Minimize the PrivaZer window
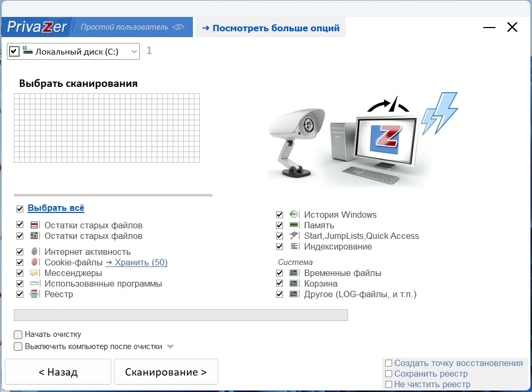The height and width of the screenshot is (392, 532). [x=489, y=27]
